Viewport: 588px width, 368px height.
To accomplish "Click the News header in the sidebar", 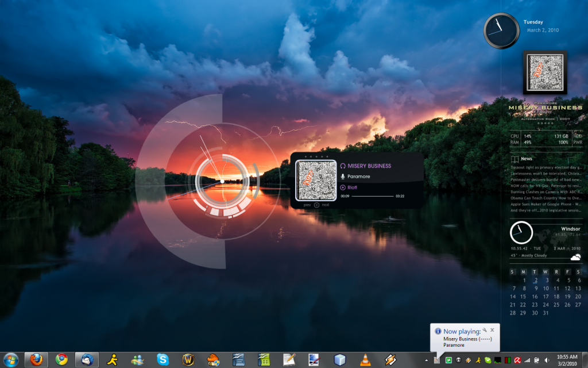I will point(526,159).
